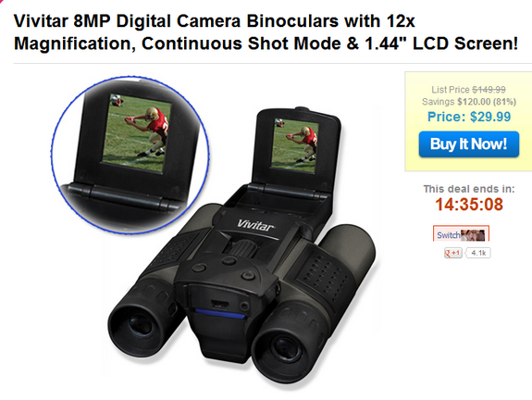
Task: Open the friends photo thumbnail beside Switch
Action: pyautogui.click(x=473, y=235)
